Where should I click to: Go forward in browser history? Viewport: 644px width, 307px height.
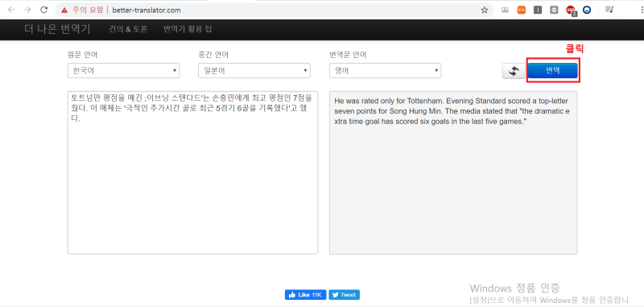(27, 10)
